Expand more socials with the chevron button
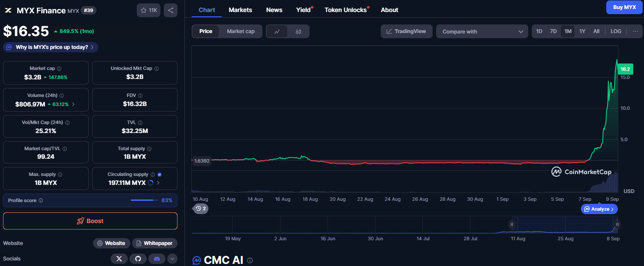This screenshot has height=266, width=644. click(x=172, y=259)
